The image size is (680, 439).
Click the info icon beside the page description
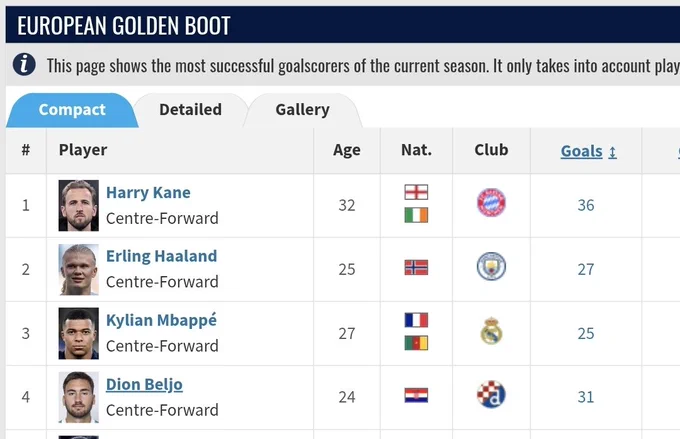[x=24, y=65]
